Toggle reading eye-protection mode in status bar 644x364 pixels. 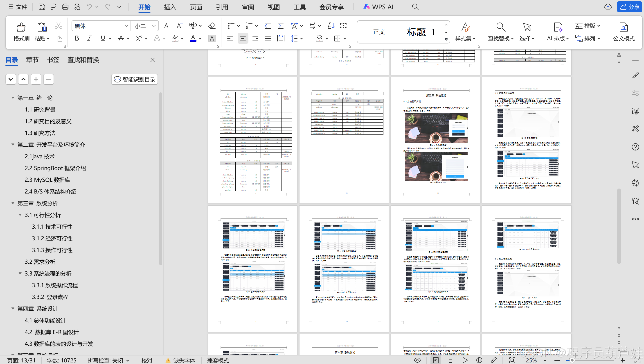click(x=417, y=360)
